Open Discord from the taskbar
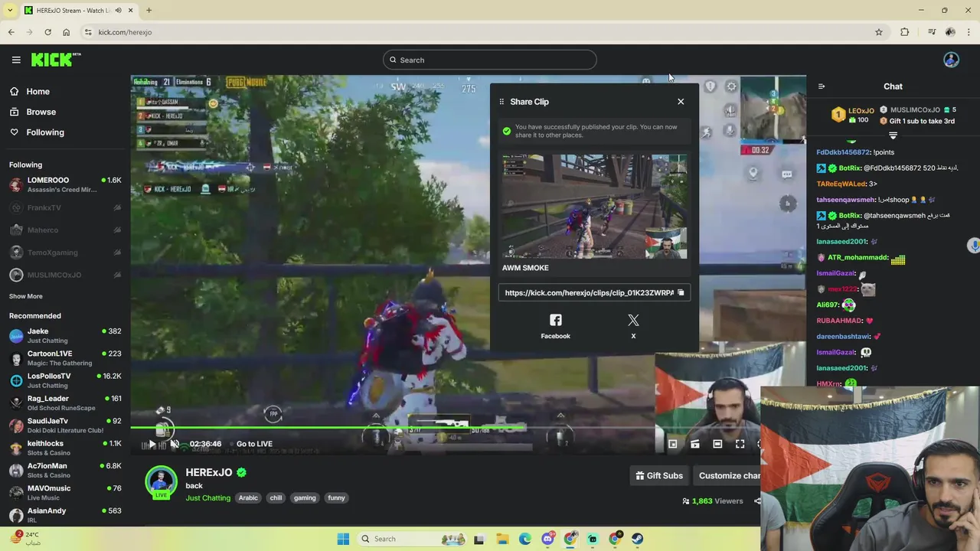This screenshot has width=980, height=551. pos(547,539)
